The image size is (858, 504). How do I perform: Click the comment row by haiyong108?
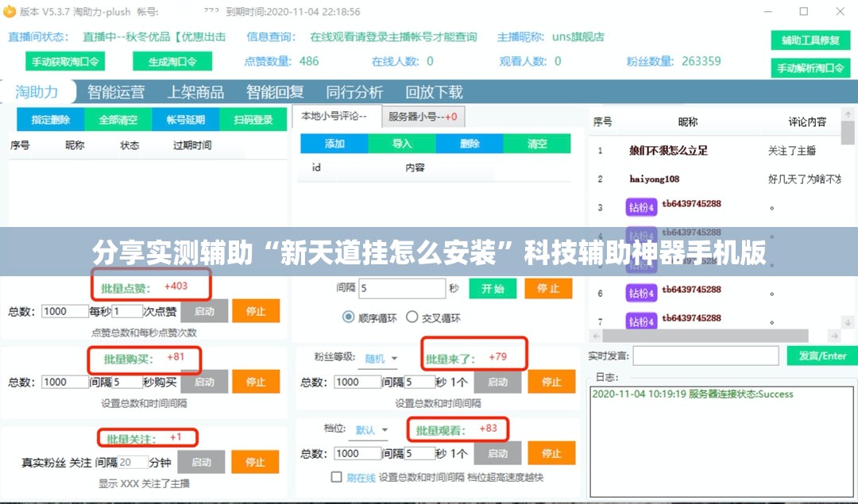point(716,179)
